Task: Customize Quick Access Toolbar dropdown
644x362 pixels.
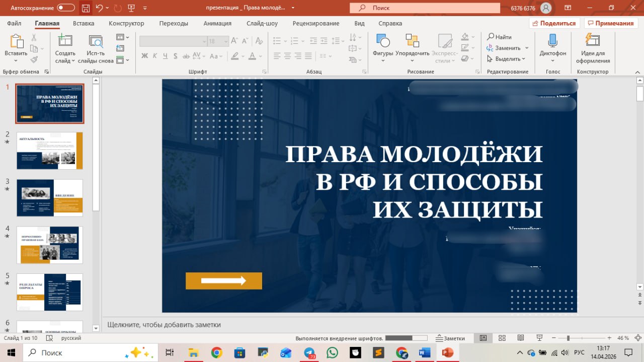Action: pos(145,8)
